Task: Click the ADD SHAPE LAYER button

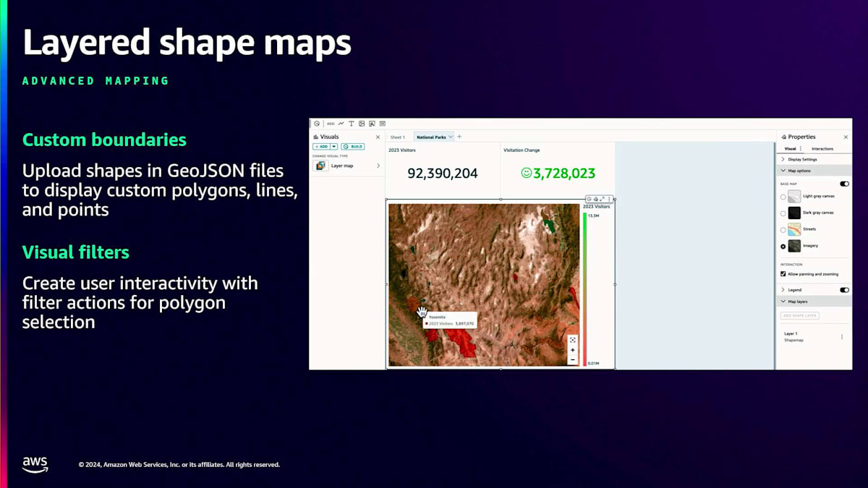Action: tap(800, 316)
